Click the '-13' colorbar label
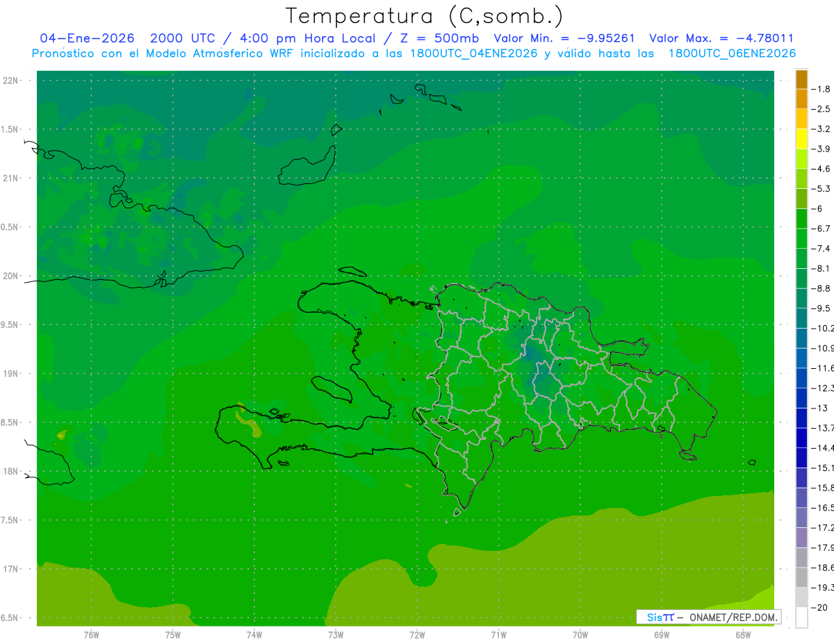This screenshot has width=834, height=644. pos(819,408)
